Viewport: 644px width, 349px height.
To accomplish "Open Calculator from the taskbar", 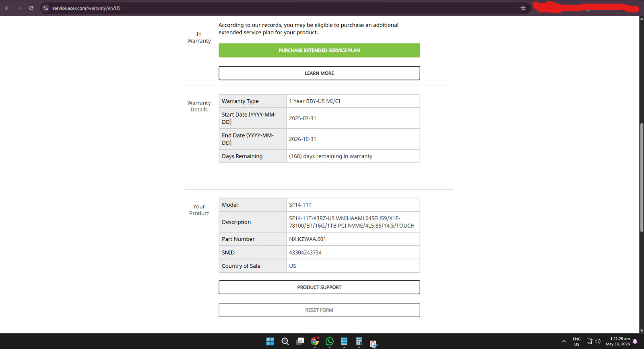I will click(359, 341).
